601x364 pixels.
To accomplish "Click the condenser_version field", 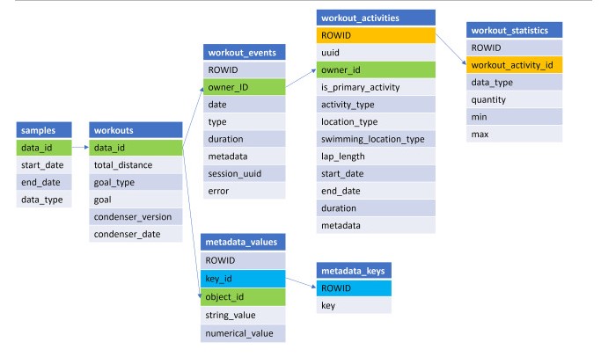I will (135, 217).
